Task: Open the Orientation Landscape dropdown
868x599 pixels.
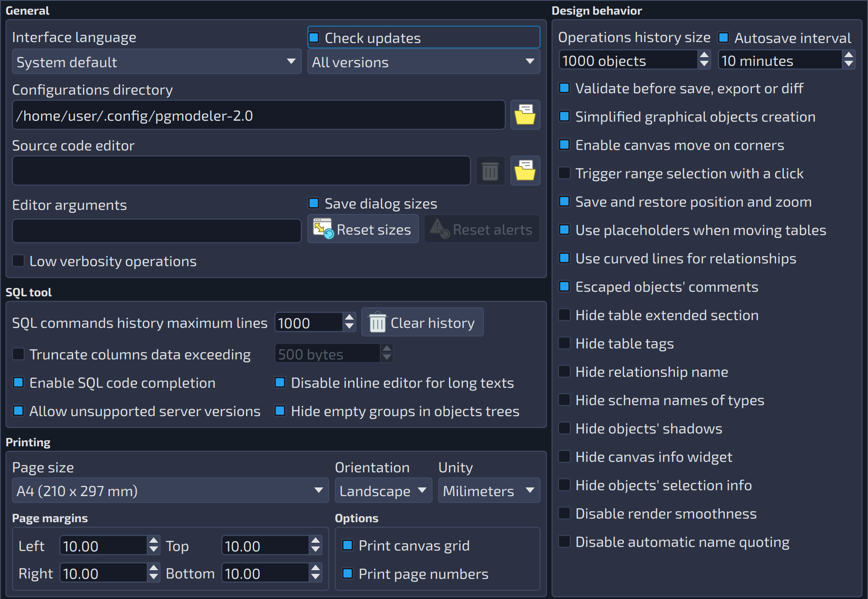Action: tap(383, 491)
